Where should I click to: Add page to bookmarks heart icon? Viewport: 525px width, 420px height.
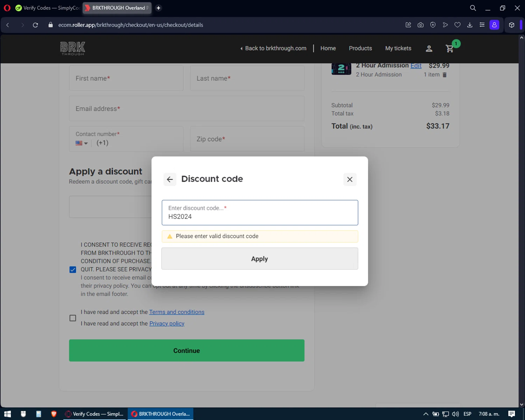(x=457, y=25)
